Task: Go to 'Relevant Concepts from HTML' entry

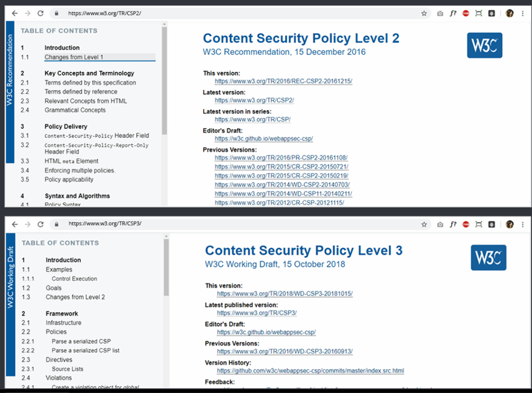Action: click(86, 101)
